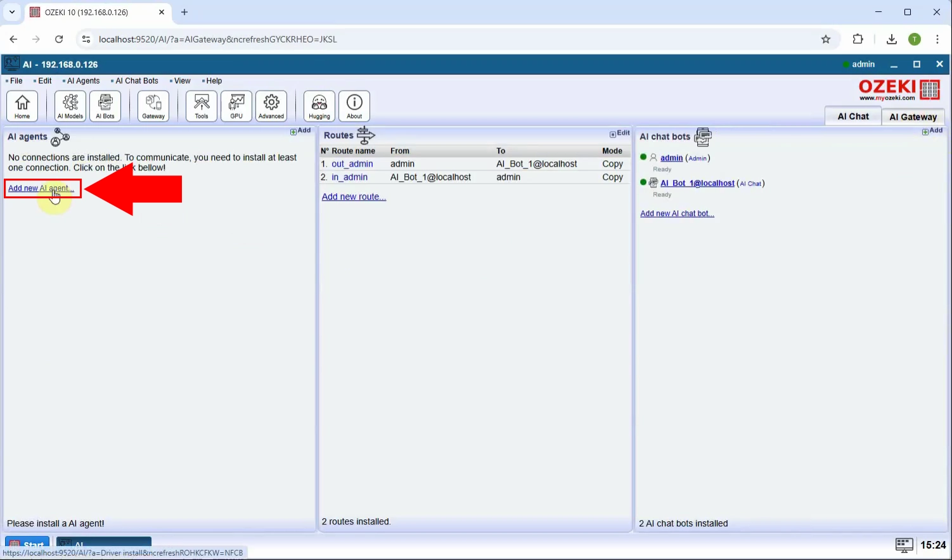Click Copy mode for out_admin row

[x=613, y=164]
